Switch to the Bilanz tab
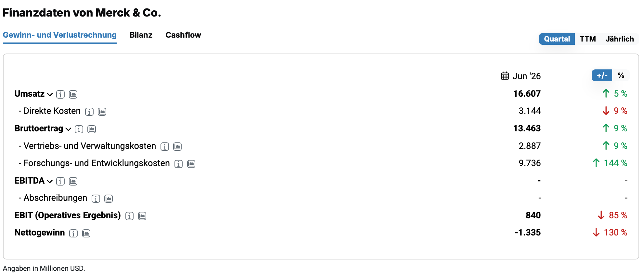Image resolution: width=644 pixels, height=277 pixels. (141, 35)
